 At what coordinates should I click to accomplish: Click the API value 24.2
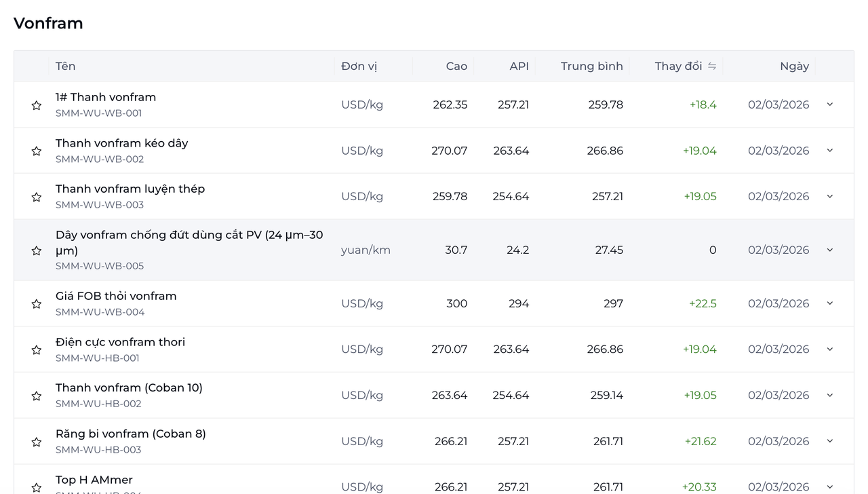[517, 250]
